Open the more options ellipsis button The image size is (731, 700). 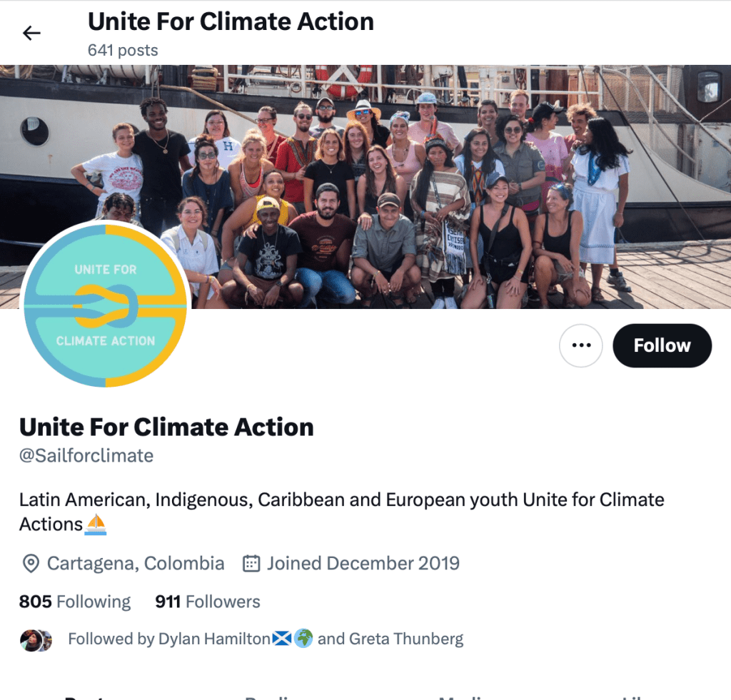(581, 345)
